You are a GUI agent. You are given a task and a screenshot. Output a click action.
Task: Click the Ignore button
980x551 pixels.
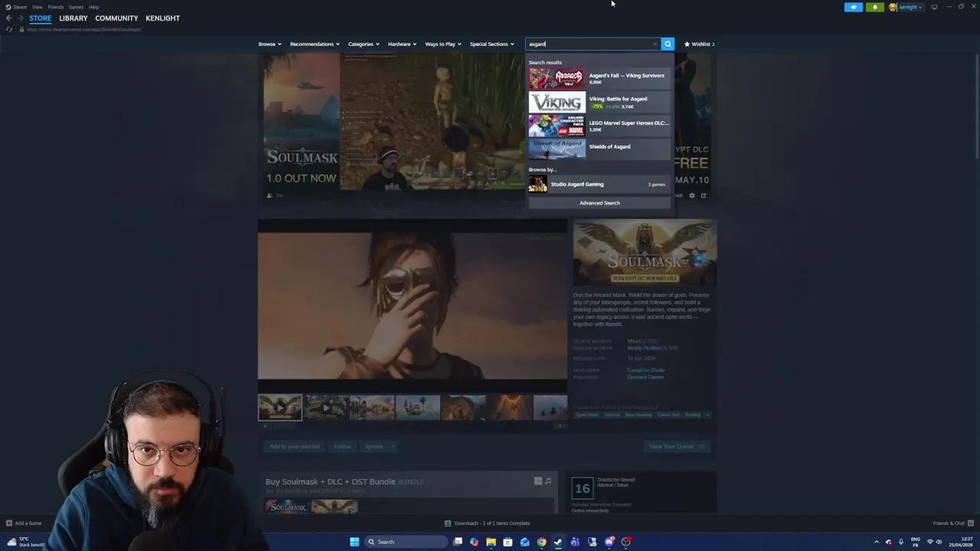[x=373, y=446]
